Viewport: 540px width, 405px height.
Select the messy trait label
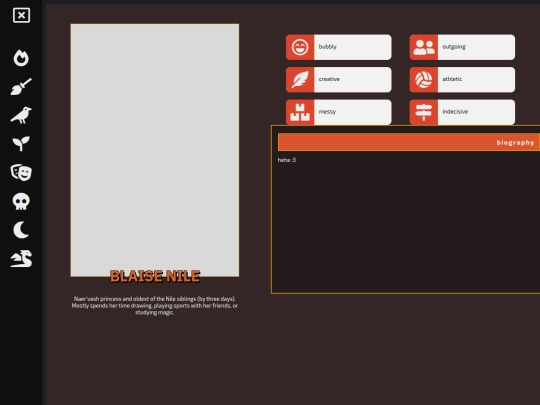pyautogui.click(x=327, y=112)
